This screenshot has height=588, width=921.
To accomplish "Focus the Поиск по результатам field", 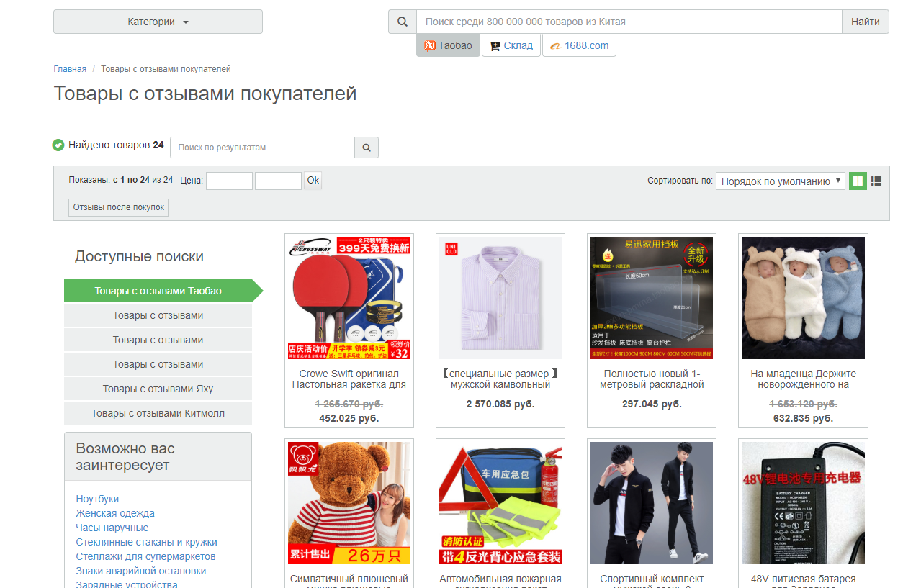I will 262,148.
